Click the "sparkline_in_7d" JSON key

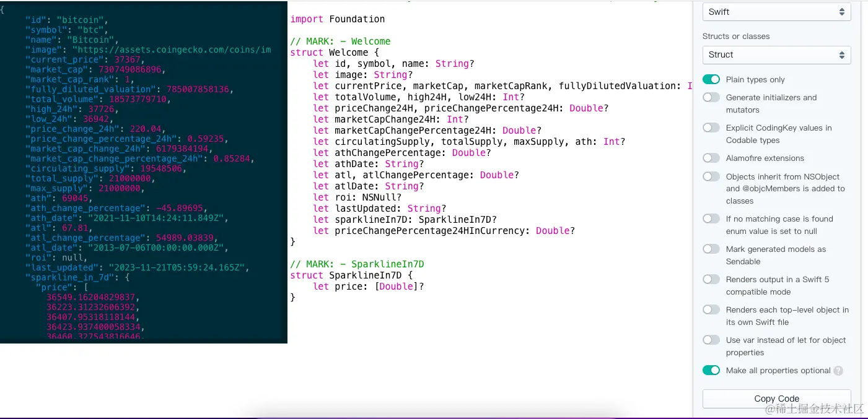[69, 277]
